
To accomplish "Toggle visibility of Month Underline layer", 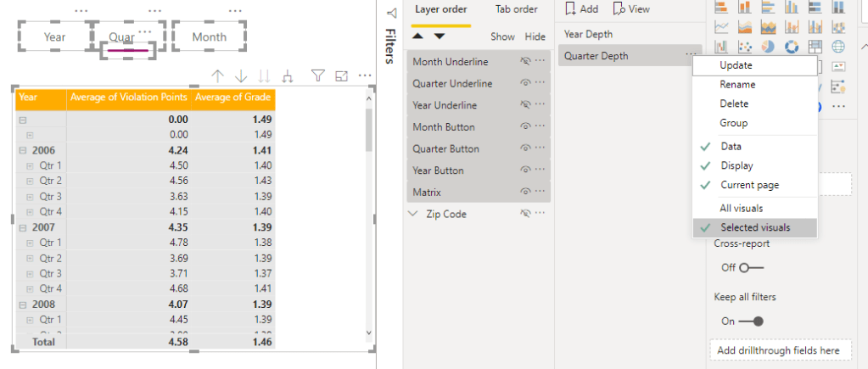I will click(526, 62).
